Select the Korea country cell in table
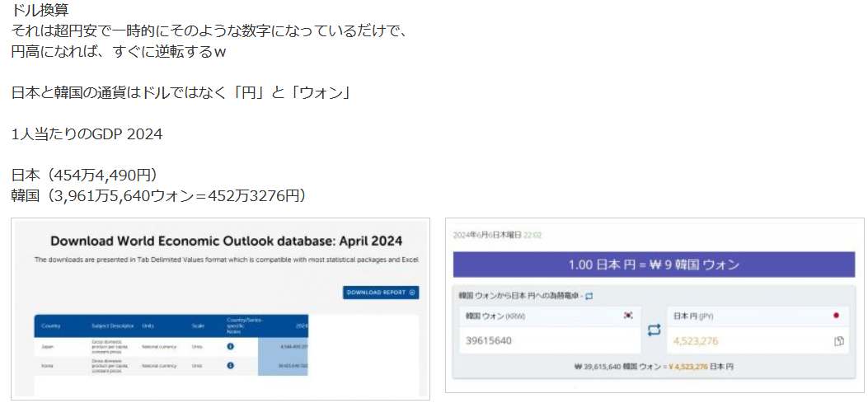Viewport: 868px width, 403px height. coord(47,365)
